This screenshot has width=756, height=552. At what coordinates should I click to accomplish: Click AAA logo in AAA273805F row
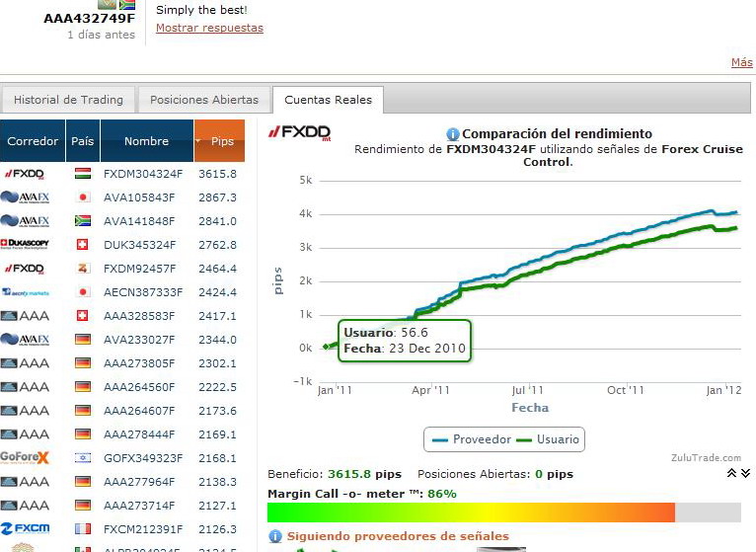(x=25, y=363)
